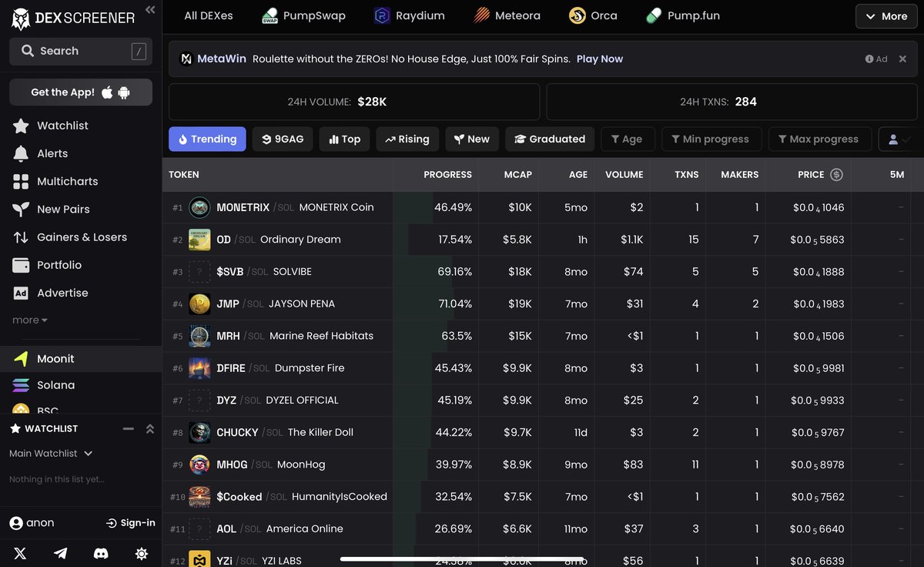924x567 pixels.
Task: Expand the 'more' sidebar menu
Action: [30, 320]
